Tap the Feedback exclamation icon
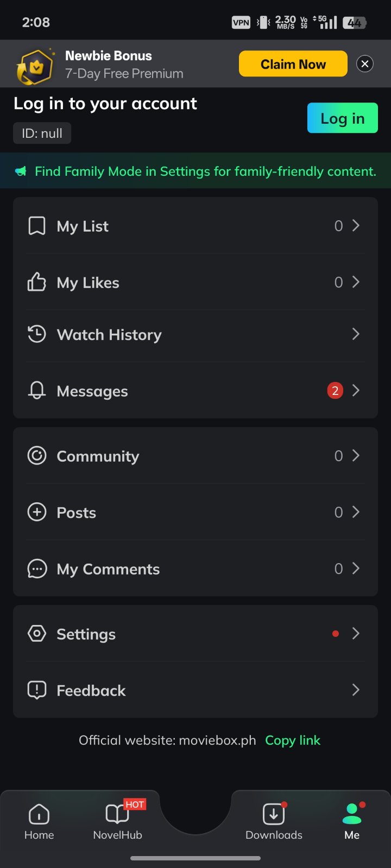391x868 pixels. click(37, 690)
